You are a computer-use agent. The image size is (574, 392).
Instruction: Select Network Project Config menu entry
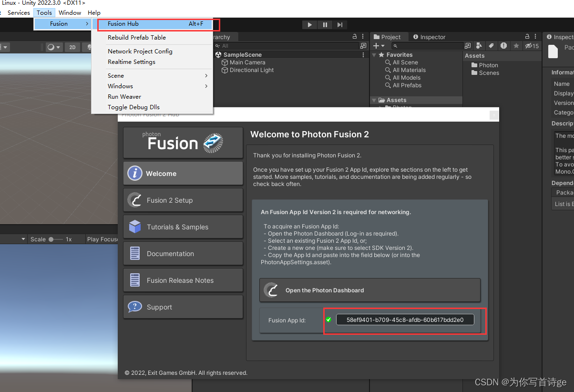click(152, 51)
